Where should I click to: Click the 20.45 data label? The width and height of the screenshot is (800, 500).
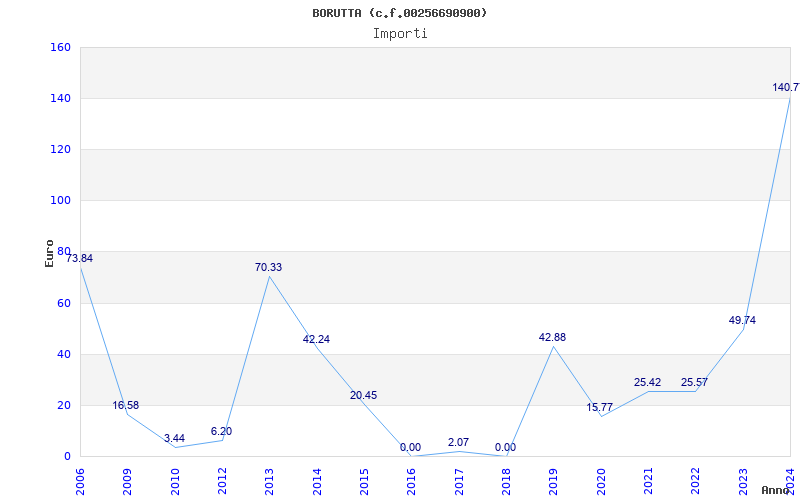363,395
